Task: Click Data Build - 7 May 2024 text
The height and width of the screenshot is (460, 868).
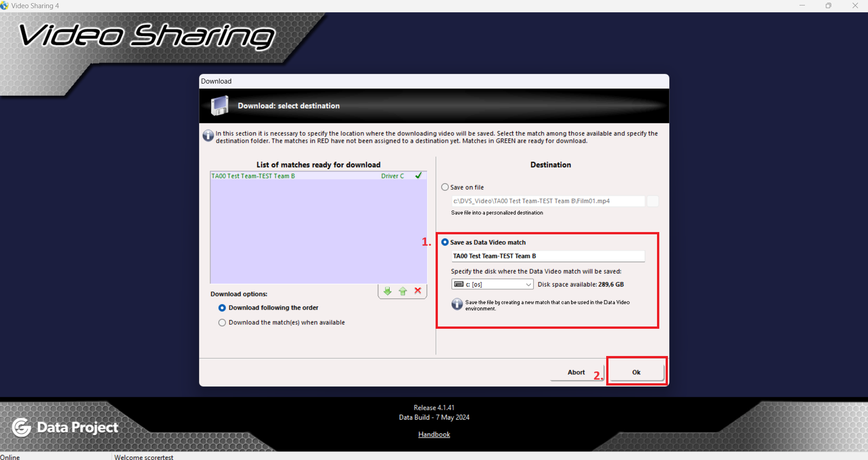Action: click(x=434, y=417)
